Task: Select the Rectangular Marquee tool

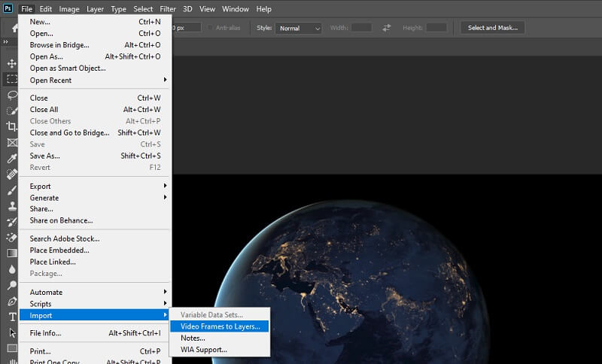Action: click(12, 79)
